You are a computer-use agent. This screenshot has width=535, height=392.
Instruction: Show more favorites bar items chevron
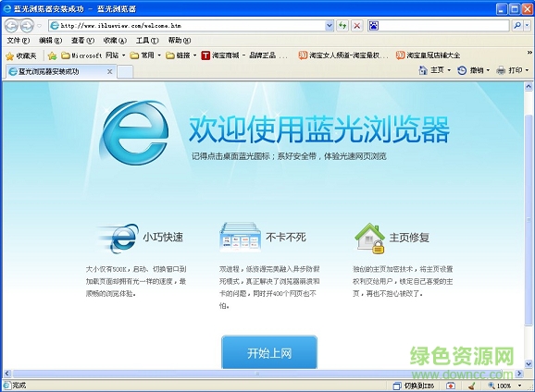point(529,52)
